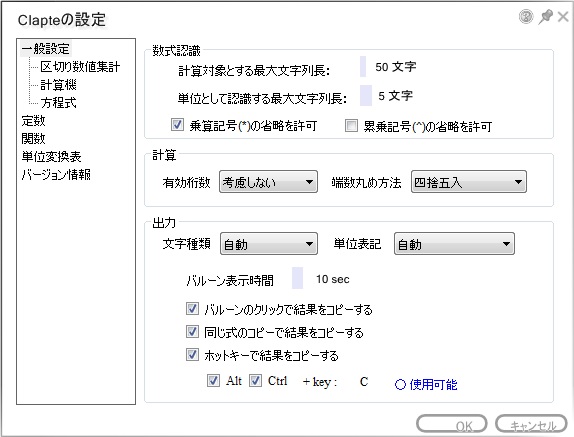The image size is (574, 437).
Task: Open the 単位表記 dropdown
Action: 454,243
